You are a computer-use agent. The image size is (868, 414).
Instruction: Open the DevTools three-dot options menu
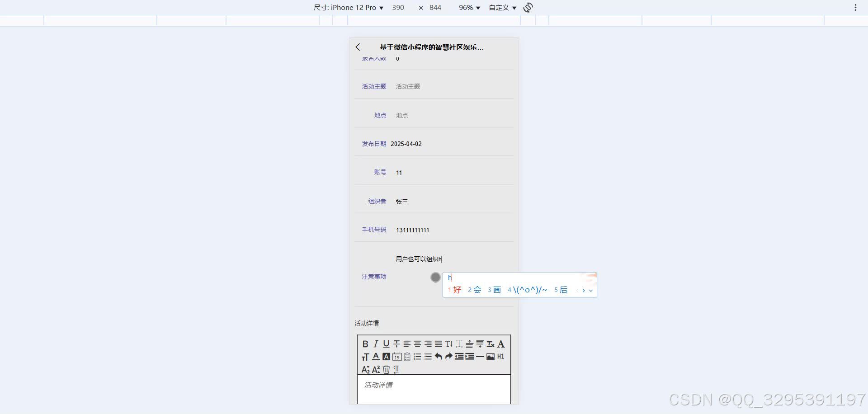pyautogui.click(x=855, y=7)
